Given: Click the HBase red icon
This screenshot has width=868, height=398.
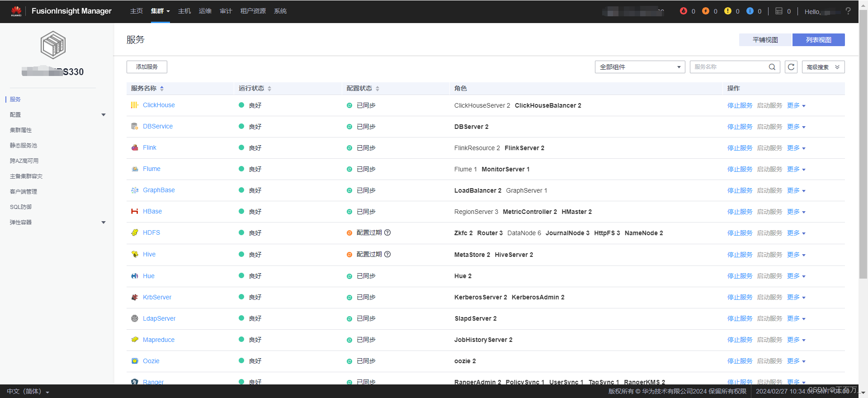Looking at the screenshot, I should point(134,211).
